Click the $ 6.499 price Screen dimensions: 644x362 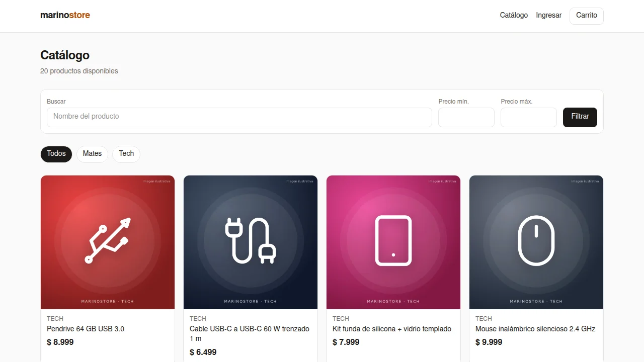[203, 352]
